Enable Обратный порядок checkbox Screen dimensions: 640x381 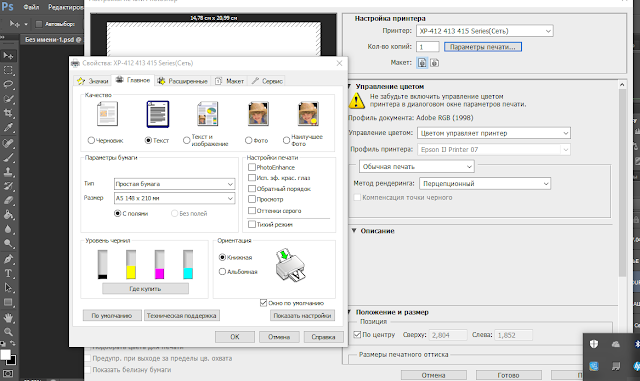click(252, 189)
